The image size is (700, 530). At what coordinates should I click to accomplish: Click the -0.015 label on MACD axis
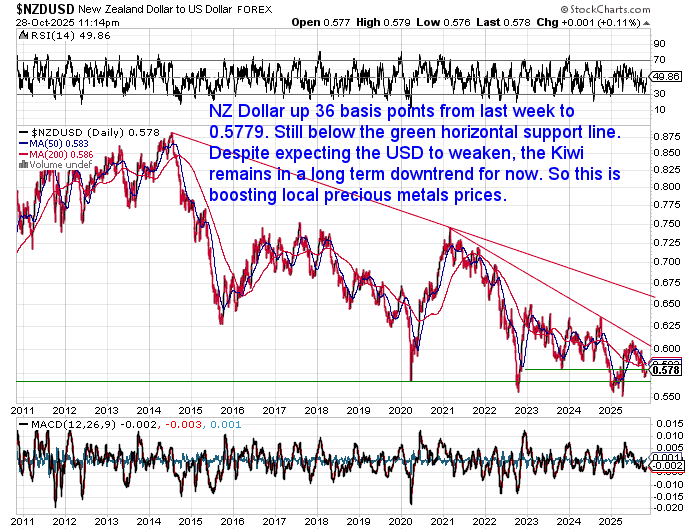[668, 497]
